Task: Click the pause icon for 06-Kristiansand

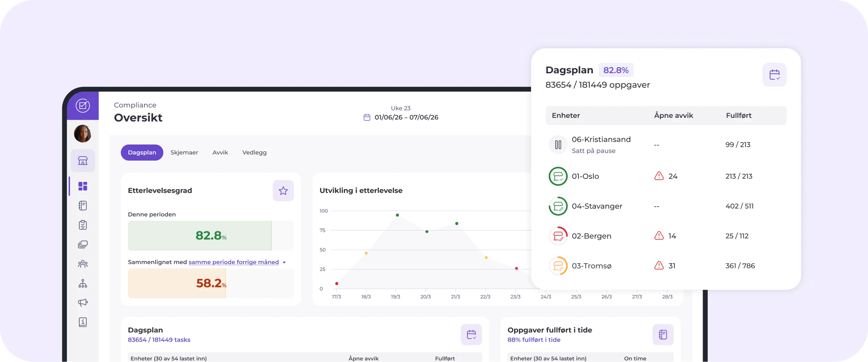Action: pos(558,145)
